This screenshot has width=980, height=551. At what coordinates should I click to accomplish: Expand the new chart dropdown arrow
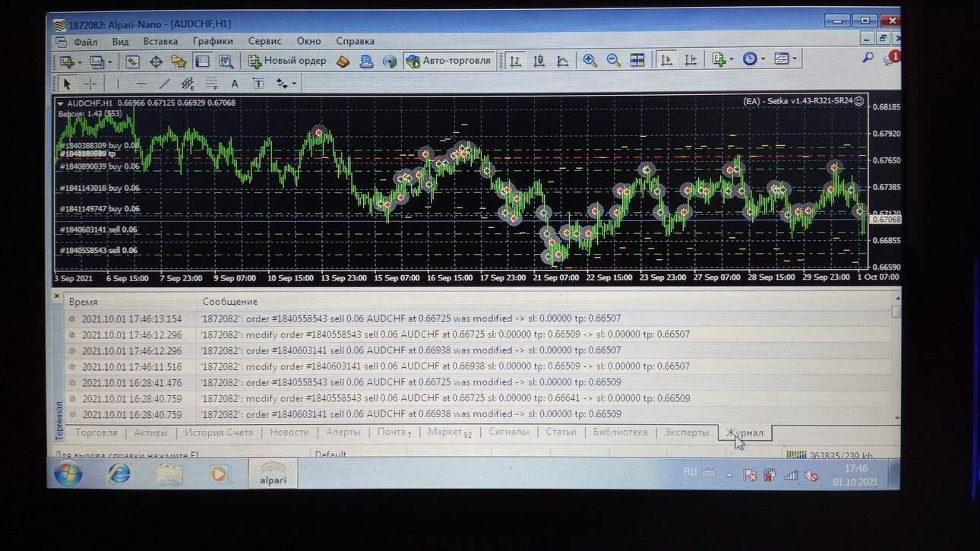(x=79, y=62)
